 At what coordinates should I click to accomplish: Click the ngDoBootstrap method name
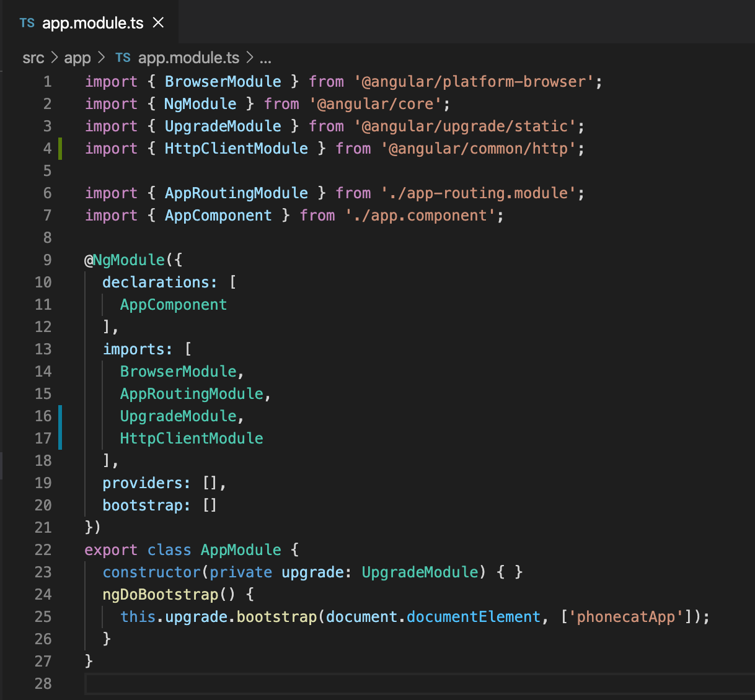click(160, 595)
